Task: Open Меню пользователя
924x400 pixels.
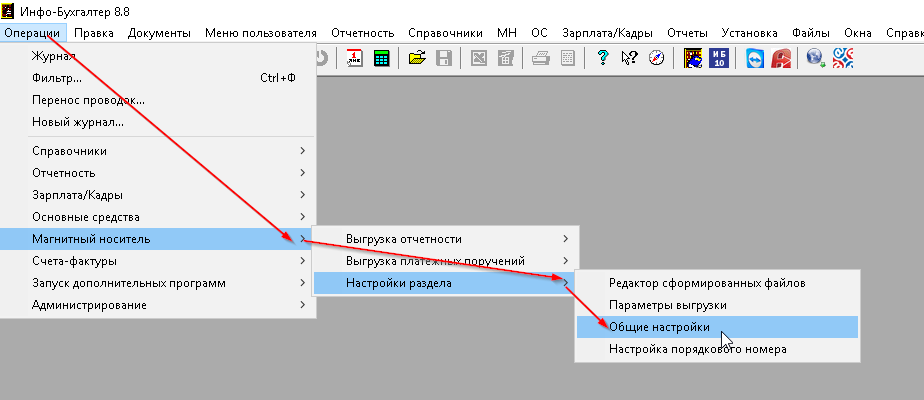Action: coord(261,33)
